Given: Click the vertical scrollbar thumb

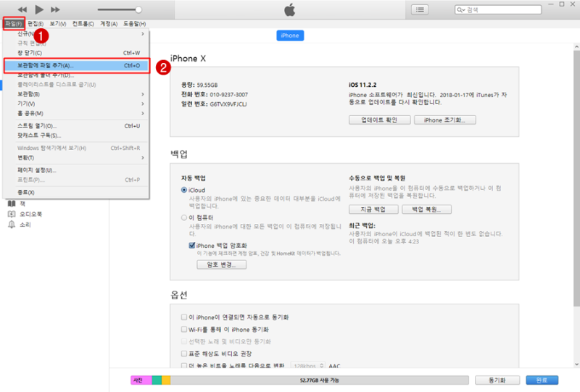Looking at the screenshot, I should (x=576, y=178).
